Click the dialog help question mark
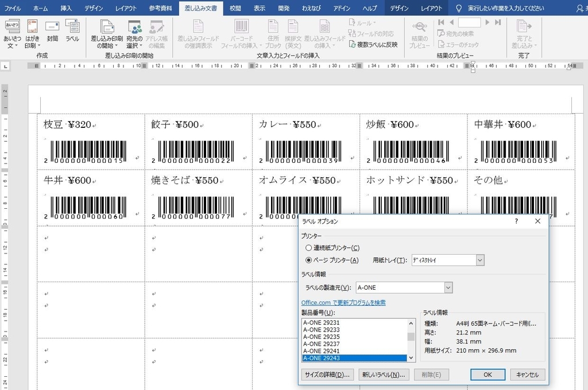Viewport: 588px width, 390px height. coord(516,221)
